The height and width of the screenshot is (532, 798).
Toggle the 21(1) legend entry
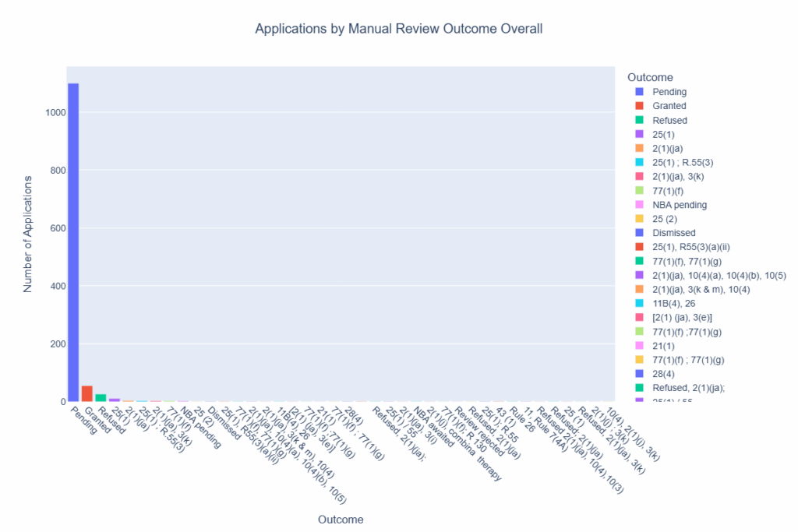[x=665, y=345]
